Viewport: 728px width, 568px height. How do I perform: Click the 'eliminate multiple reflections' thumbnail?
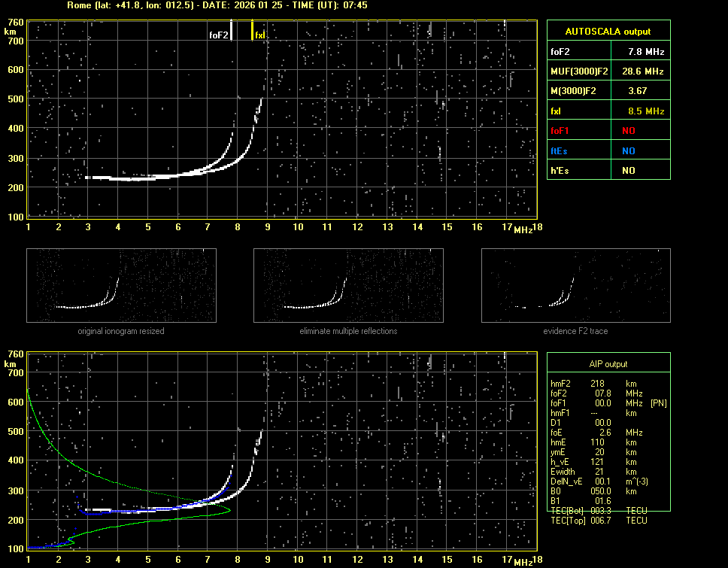pyautogui.click(x=348, y=285)
